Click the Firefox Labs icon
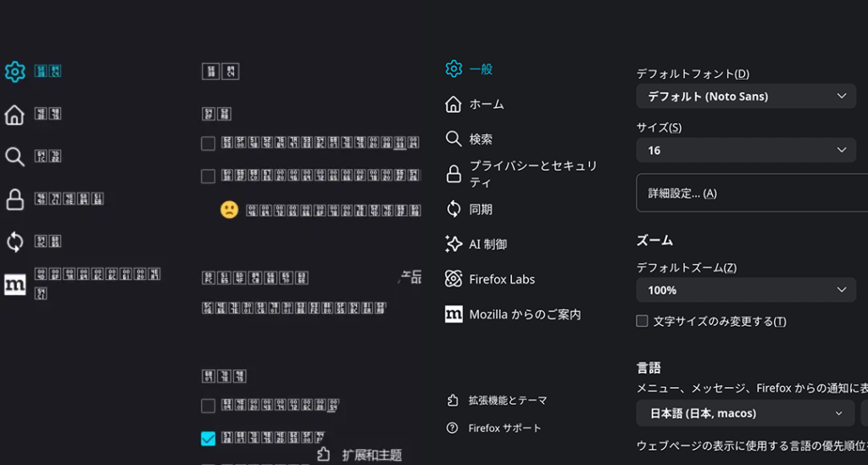The height and width of the screenshot is (465, 868). (453, 279)
